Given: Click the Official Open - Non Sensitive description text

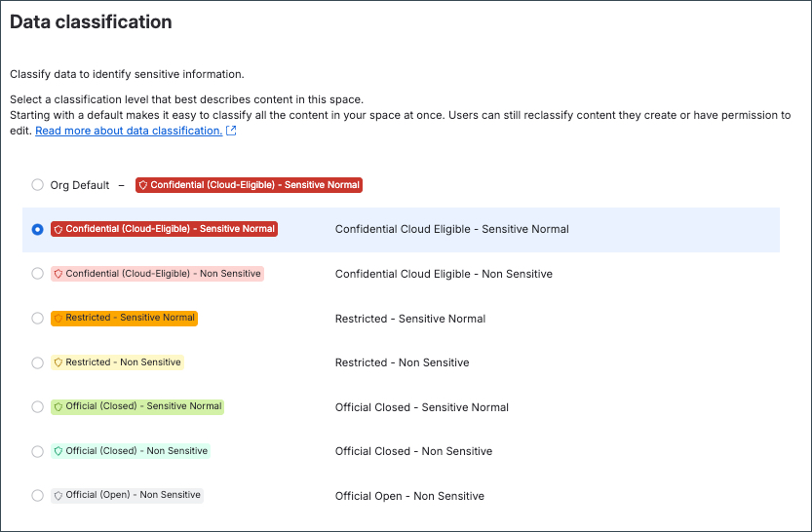Looking at the screenshot, I should coord(409,496).
